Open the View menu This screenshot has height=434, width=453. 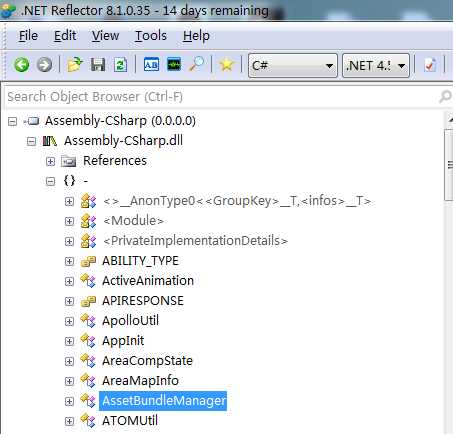point(105,36)
